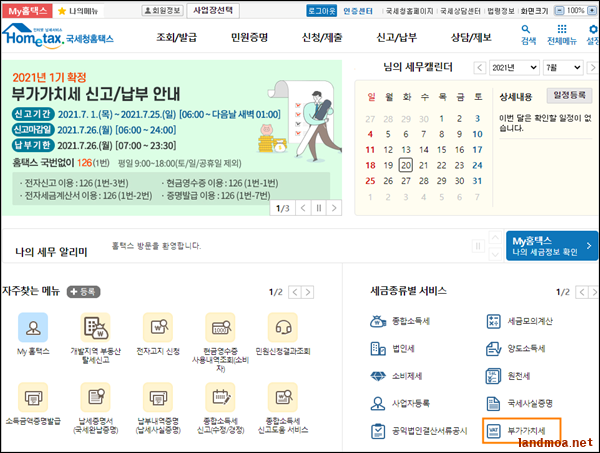The height and width of the screenshot is (453, 600).
Task: Select calendar date 31
Action: 477,181
